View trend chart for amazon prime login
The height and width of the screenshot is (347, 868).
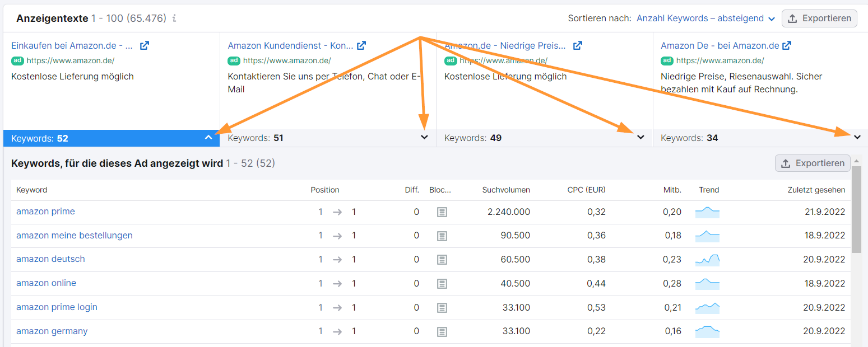[707, 308]
